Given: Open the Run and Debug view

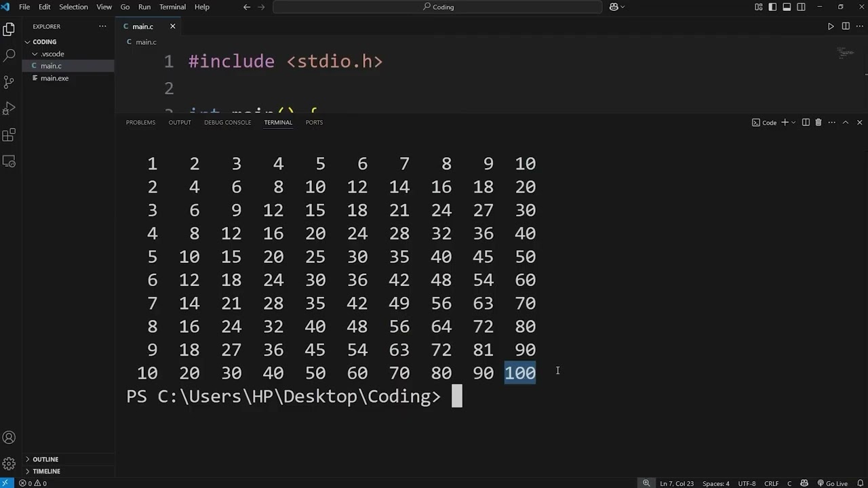Looking at the screenshot, I should [9, 108].
